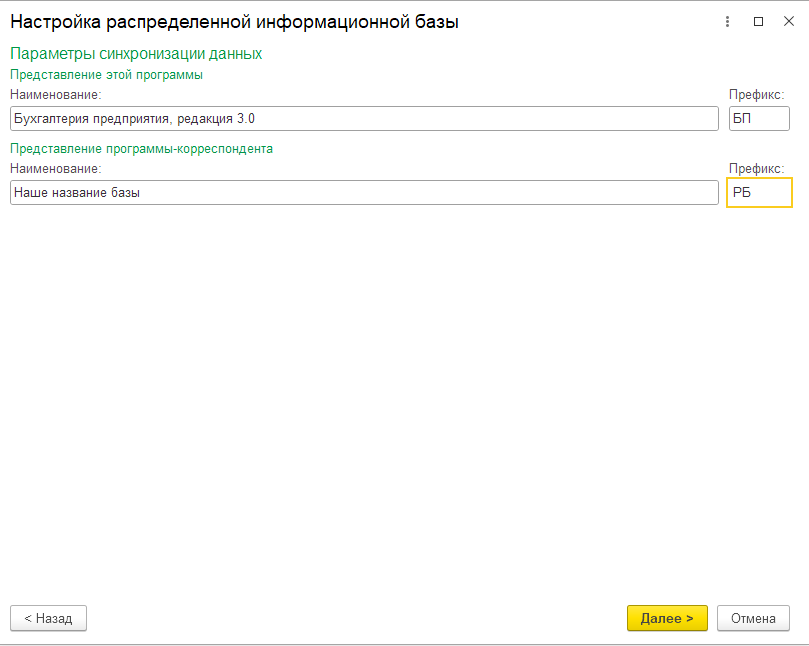Cancel setup with 'Отмена' button
This screenshot has height=646, width=809.
(x=753, y=618)
